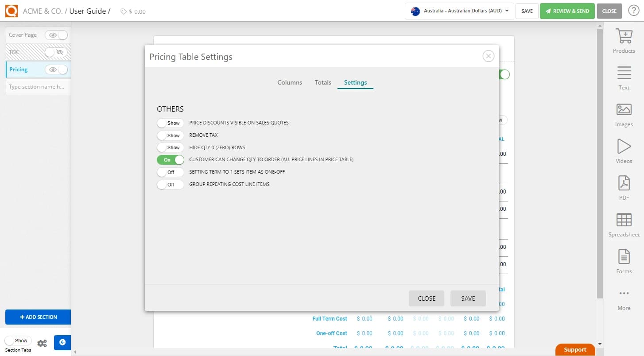This screenshot has width=644, height=356.
Task: Enable grouping of repeating cost line items
Action: [x=170, y=184]
